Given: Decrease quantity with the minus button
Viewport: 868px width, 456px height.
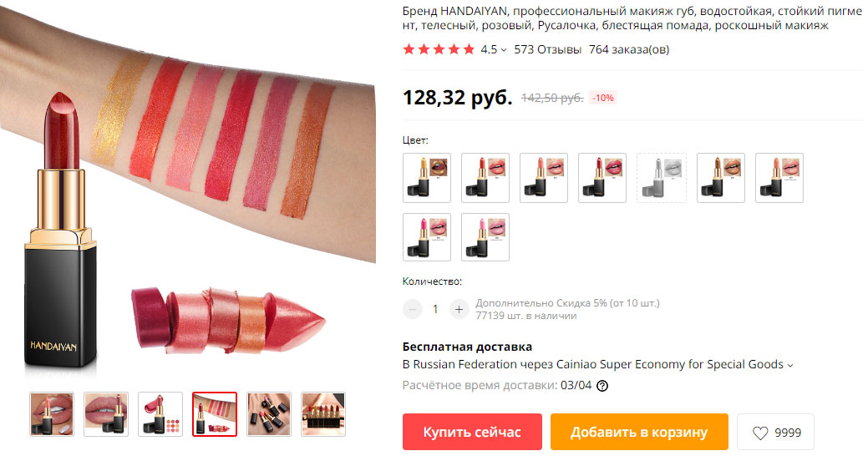Looking at the screenshot, I should pos(413,309).
